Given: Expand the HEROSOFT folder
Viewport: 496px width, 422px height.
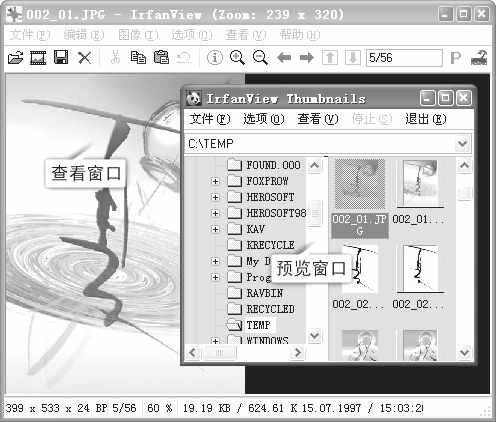Looking at the screenshot, I should [x=215, y=197].
